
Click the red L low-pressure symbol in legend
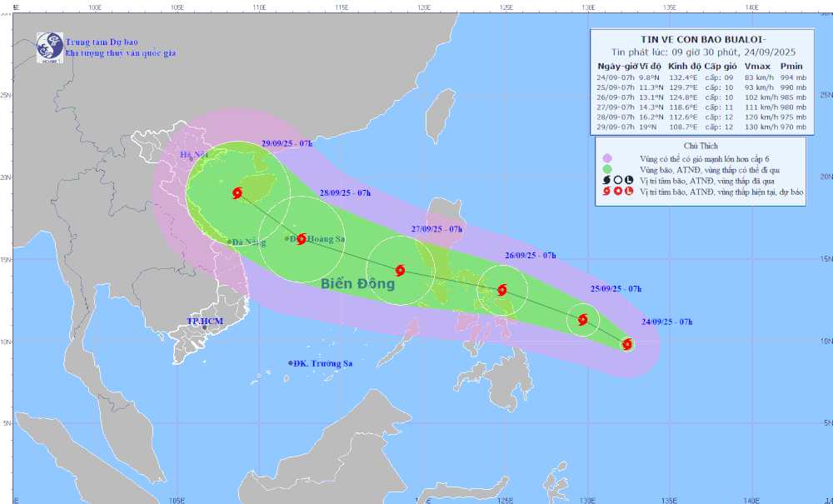coord(629,192)
